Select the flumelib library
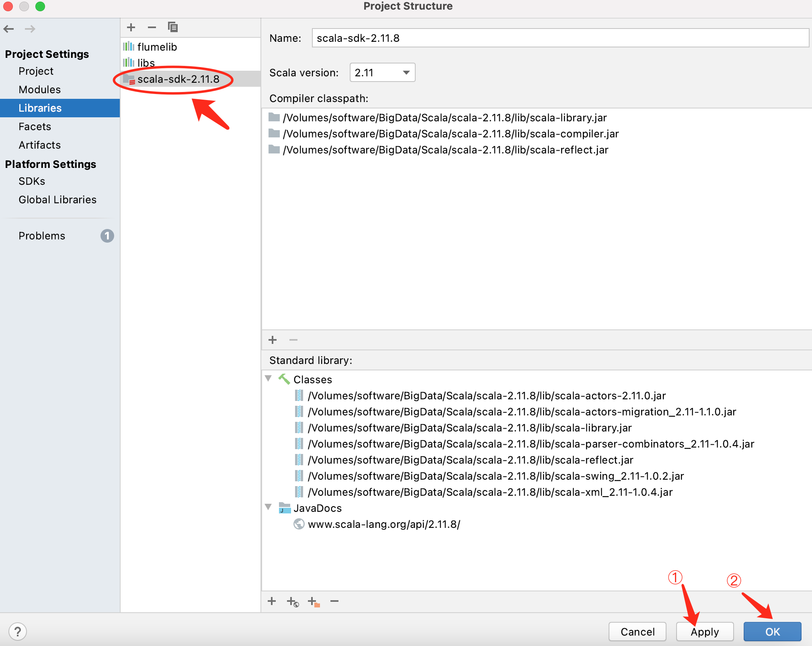This screenshot has width=812, height=646. pyautogui.click(x=157, y=47)
